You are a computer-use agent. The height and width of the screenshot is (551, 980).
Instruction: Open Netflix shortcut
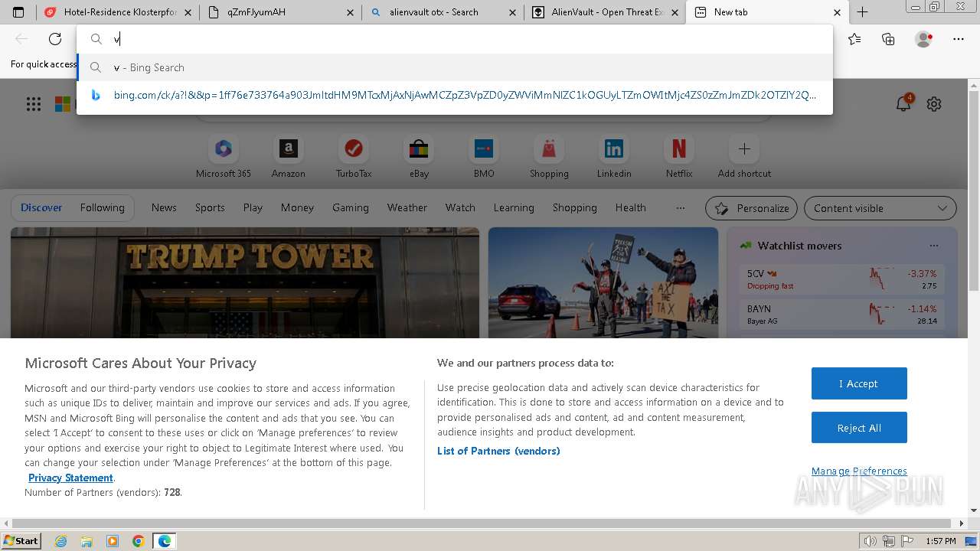679,157
